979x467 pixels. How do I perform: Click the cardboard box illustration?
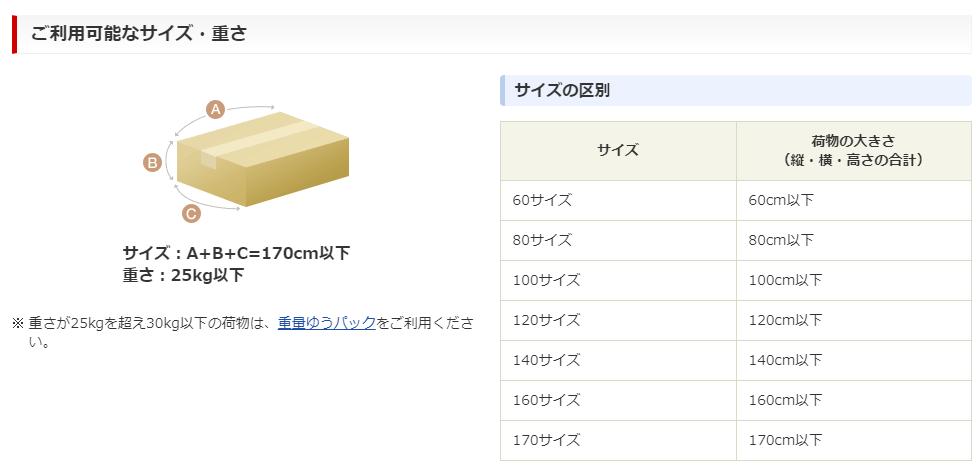(x=263, y=158)
